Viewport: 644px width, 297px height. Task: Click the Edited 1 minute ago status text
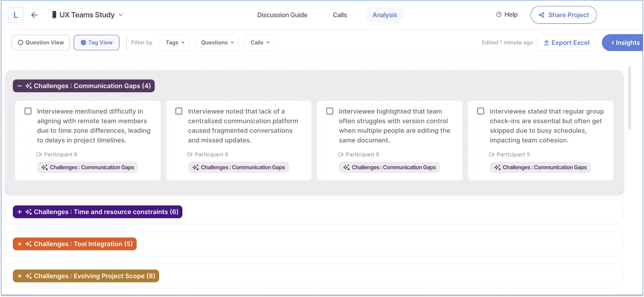point(507,42)
